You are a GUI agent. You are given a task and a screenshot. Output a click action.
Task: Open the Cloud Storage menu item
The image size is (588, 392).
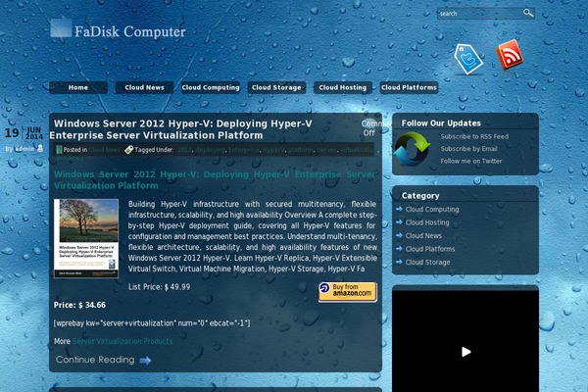click(x=276, y=87)
